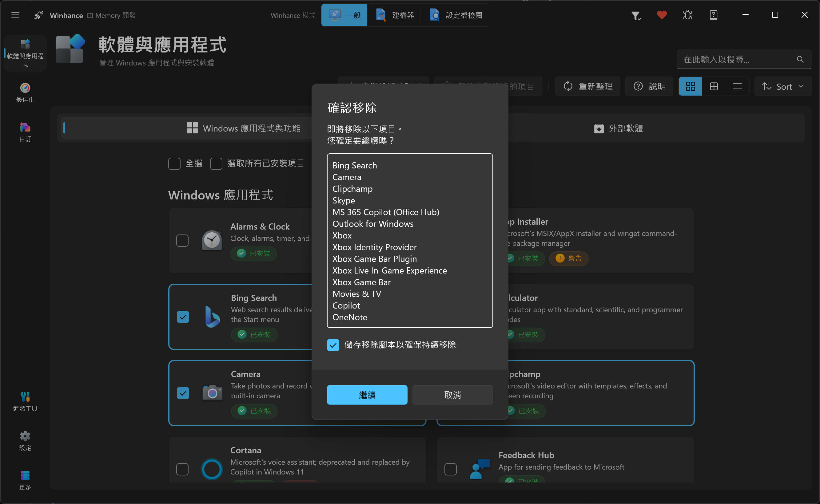
Task: Open the 進階工具 sidebar section
Action: [x=25, y=401]
